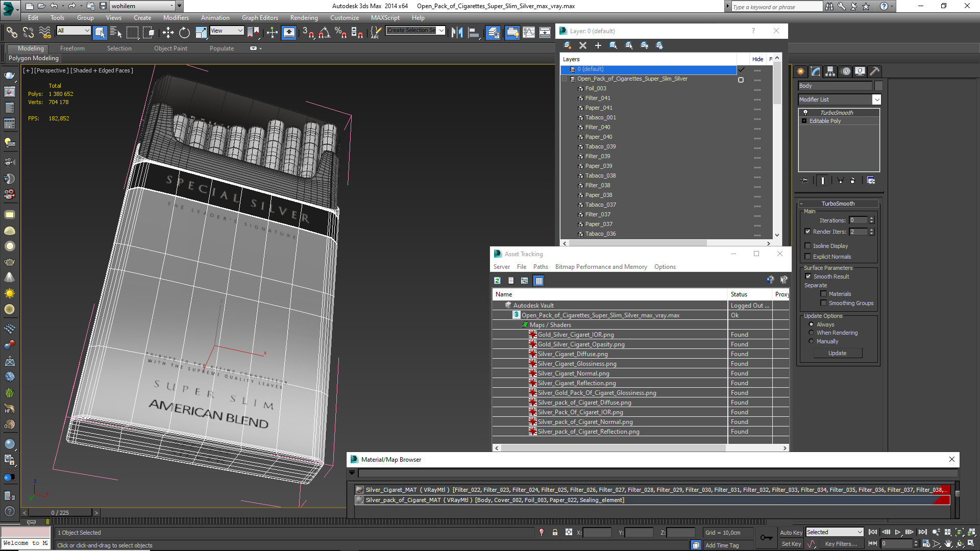Open the reference coordinate View dropdown
This screenshot has width=980, height=551.
(x=227, y=31)
